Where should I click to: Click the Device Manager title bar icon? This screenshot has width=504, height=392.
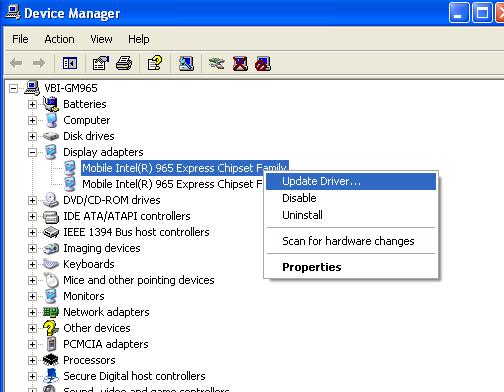coord(13,13)
